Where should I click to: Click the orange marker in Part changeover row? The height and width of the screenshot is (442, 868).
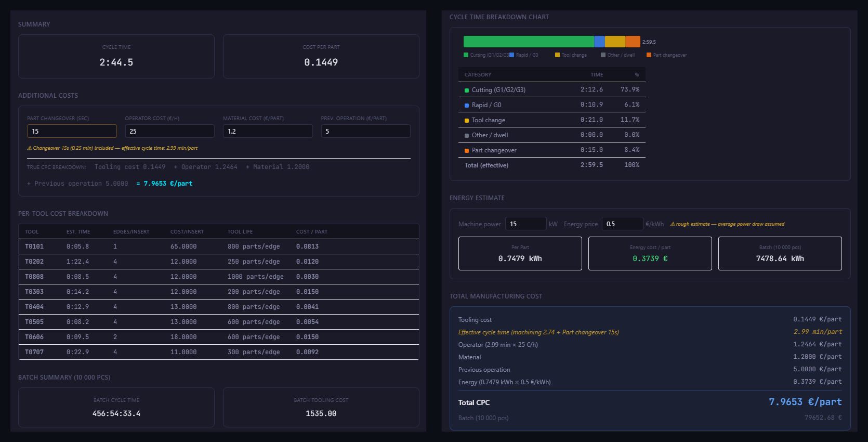[x=467, y=151]
